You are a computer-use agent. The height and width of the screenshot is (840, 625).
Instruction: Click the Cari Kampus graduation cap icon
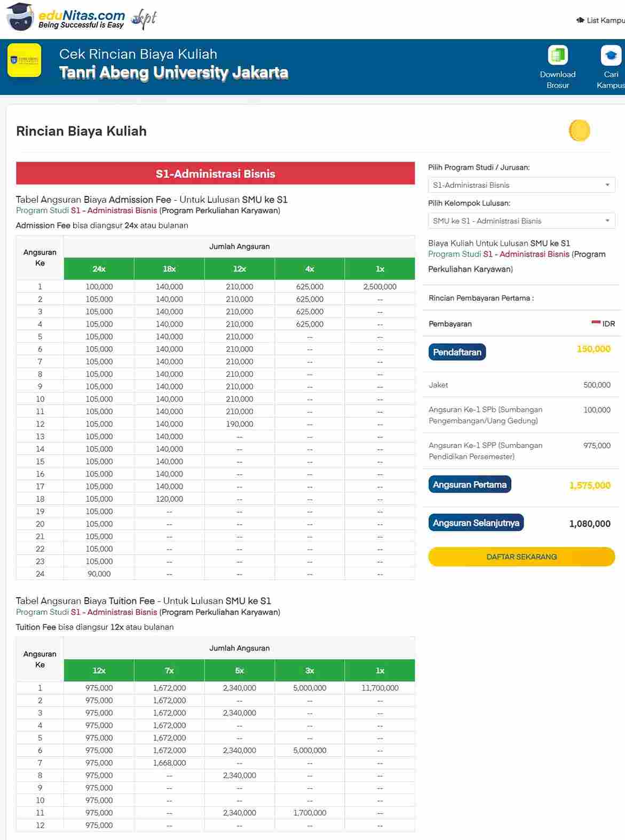(611, 55)
